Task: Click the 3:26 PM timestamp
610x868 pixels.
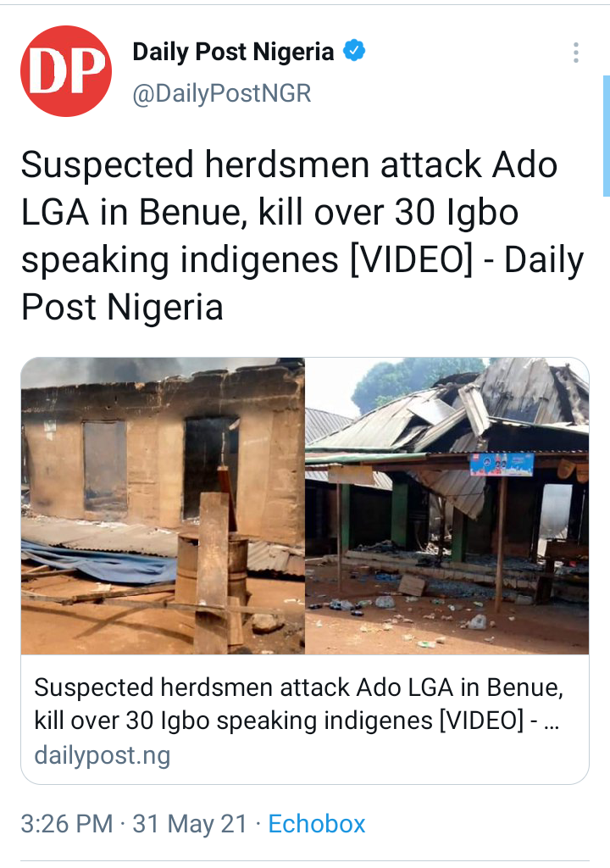Action: [x=66, y=824]
